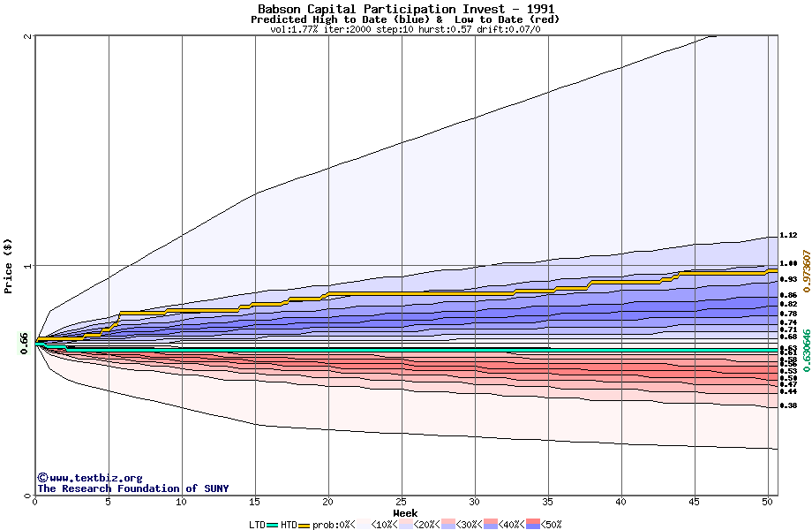Click the x-axis tick label '5'

click(x=109, y=502)
